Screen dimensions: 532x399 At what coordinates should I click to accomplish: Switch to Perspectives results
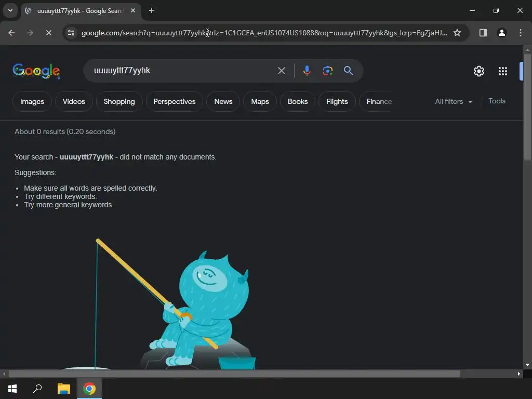[x=175, y=101]
